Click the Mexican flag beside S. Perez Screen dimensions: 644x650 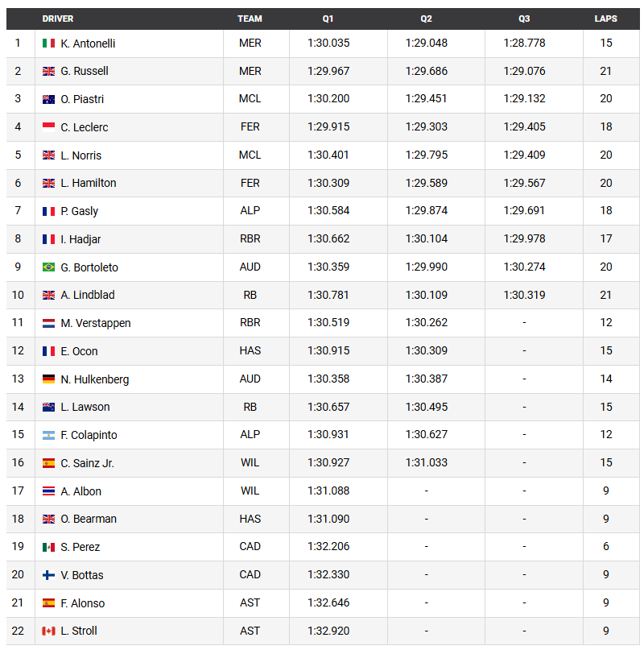coord(48,547)
